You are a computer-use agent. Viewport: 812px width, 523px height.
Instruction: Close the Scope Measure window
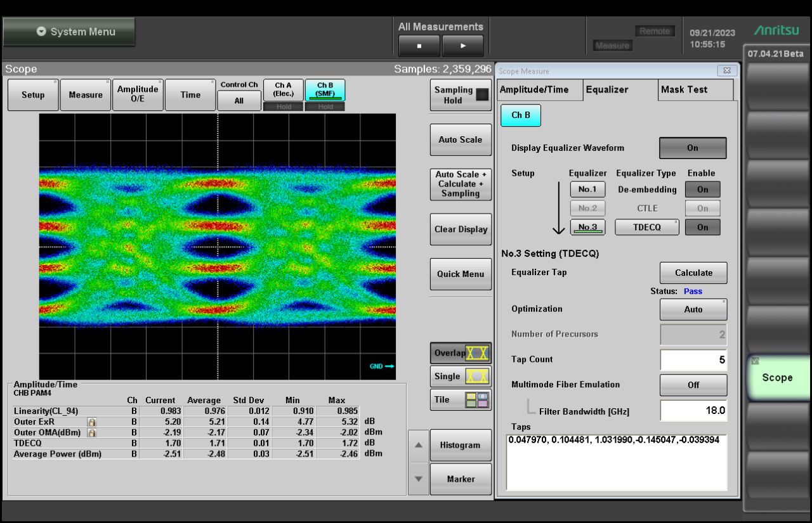726,70
